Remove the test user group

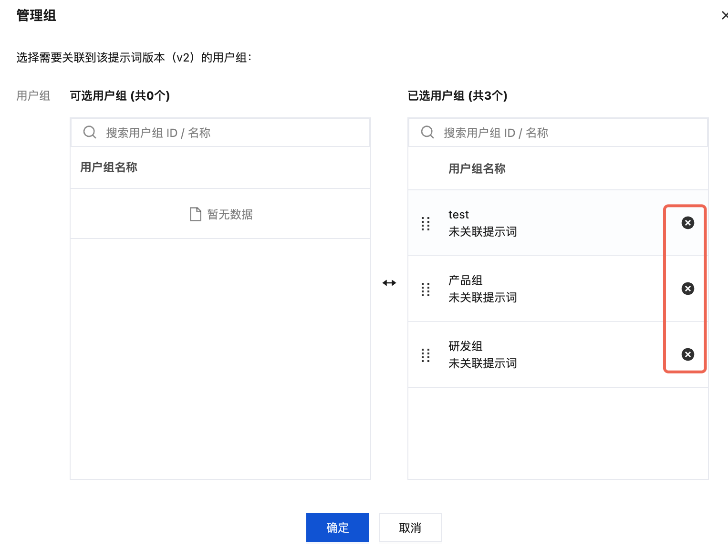tap(687, 223)
